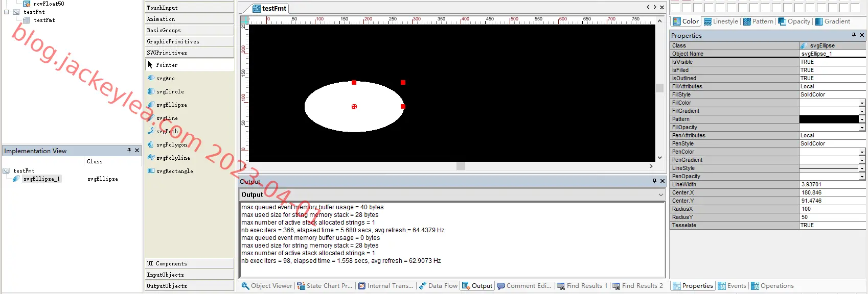Viewport: 868px width, 294px height.
Task: Switch to the Linestyle tab
Action: coord(721,21)
